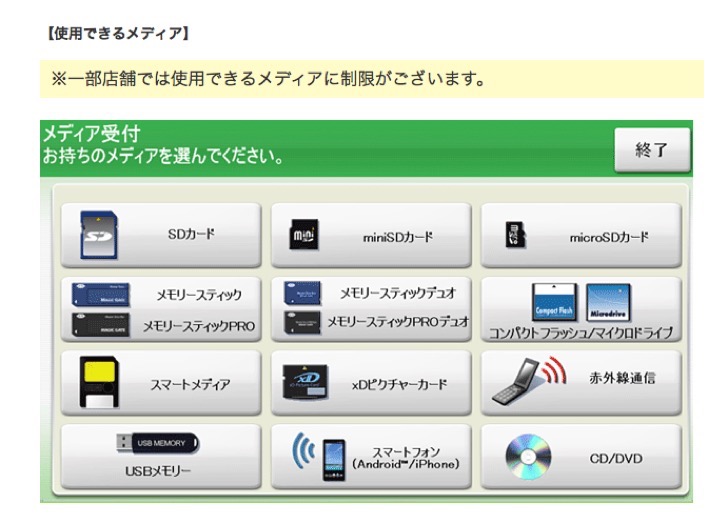The image size is (728, 524).
Task: Select the Memory Stick Duo icon
Action: pyautogui.click(x=303, y=292)
